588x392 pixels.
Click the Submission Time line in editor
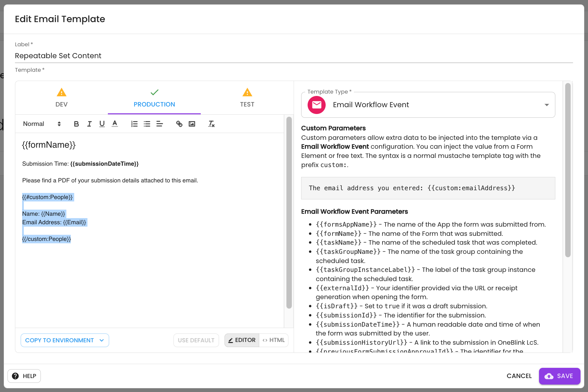[x=80, y=164]
